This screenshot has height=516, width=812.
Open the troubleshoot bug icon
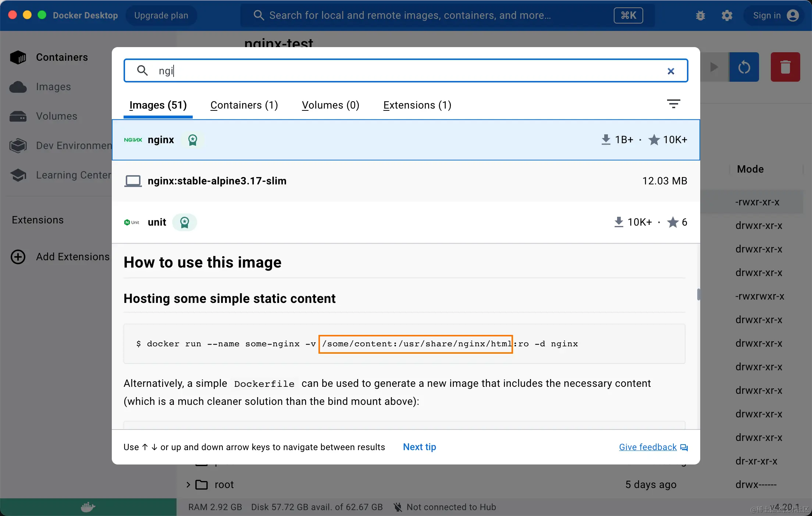coord(700,15)
